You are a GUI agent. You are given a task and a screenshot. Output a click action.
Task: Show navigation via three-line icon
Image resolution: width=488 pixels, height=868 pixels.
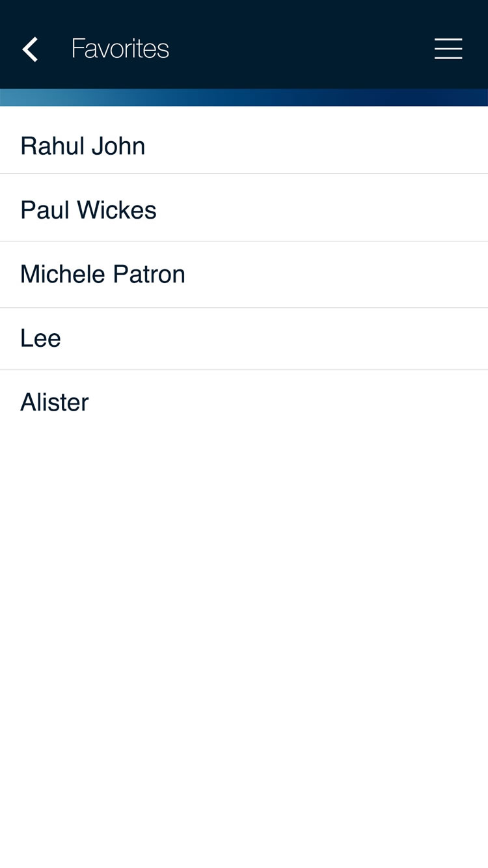pyautogui.click(x=448, y=49)
